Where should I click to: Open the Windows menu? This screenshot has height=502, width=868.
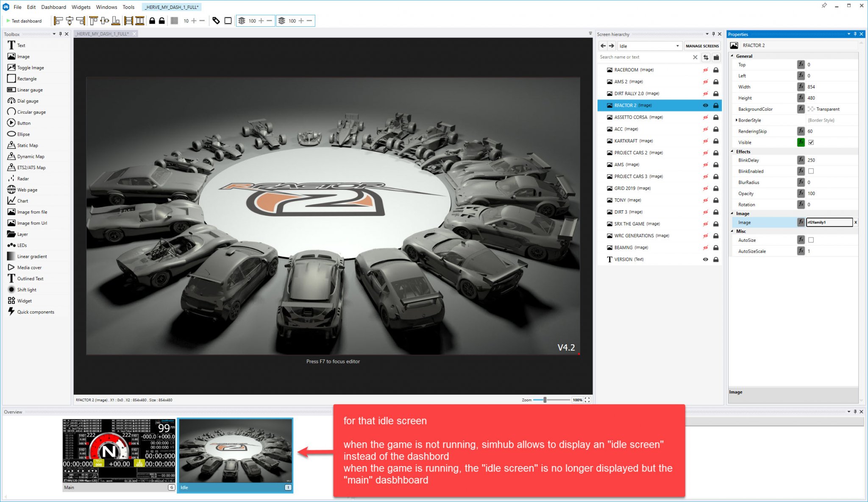pos(106,7)
